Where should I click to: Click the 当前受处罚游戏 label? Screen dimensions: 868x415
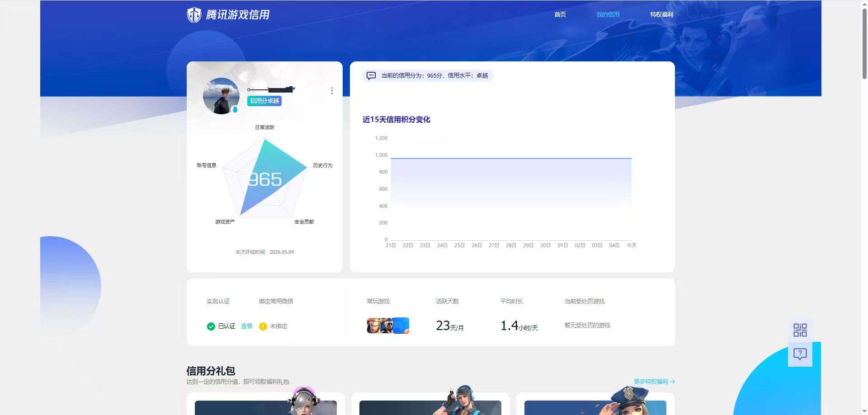pyautogui.click(x=584, y=301)
